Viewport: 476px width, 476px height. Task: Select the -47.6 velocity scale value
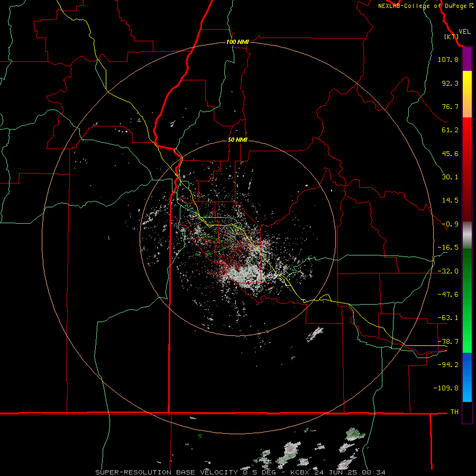click(448, 295)
